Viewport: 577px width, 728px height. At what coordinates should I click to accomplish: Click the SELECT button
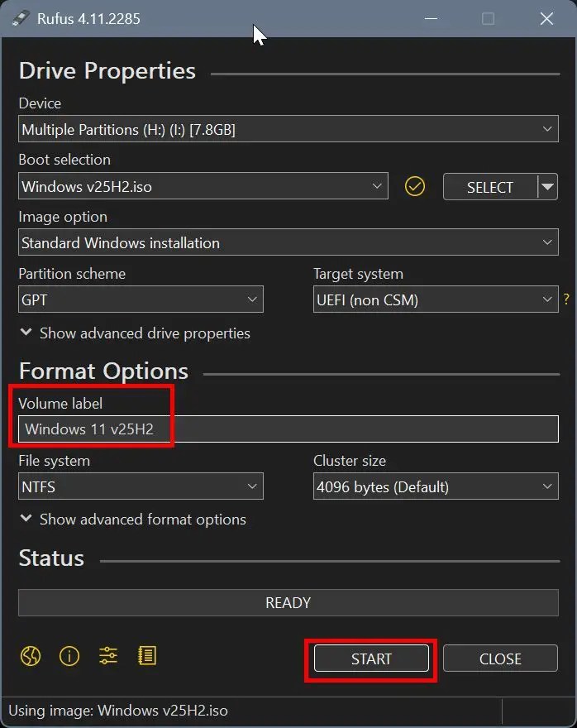(490, 187)
